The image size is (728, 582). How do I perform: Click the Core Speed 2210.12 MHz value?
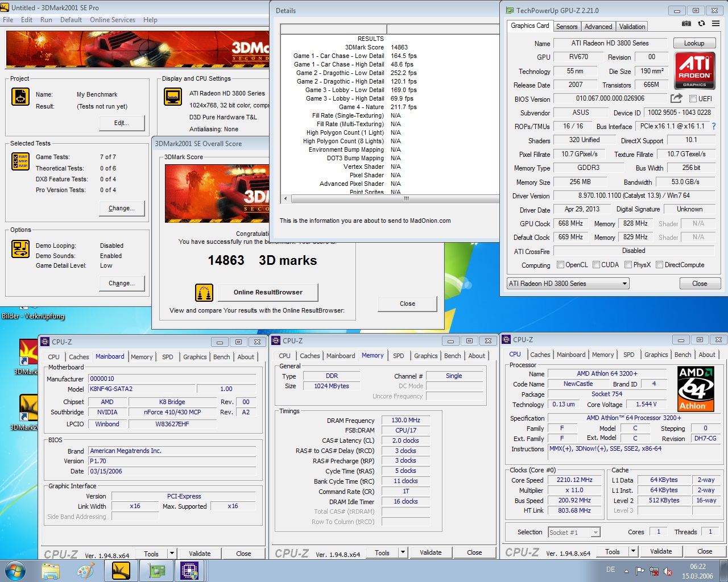tap(574, 480)
